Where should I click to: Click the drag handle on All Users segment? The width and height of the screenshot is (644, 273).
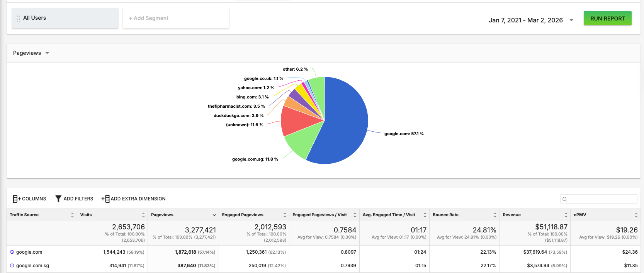click(x=18, y=18)
